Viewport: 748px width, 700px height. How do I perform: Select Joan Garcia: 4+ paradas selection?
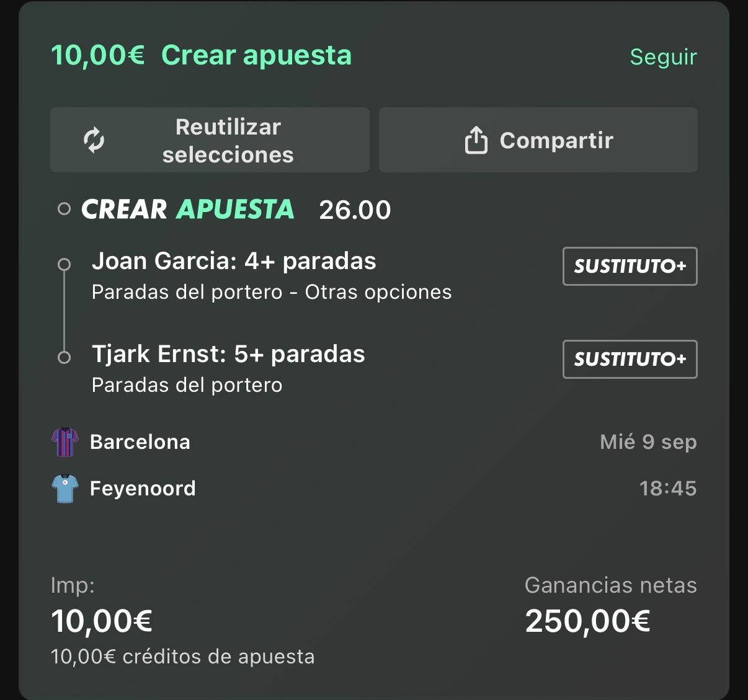pyautogui.click(x=234, y=261)
